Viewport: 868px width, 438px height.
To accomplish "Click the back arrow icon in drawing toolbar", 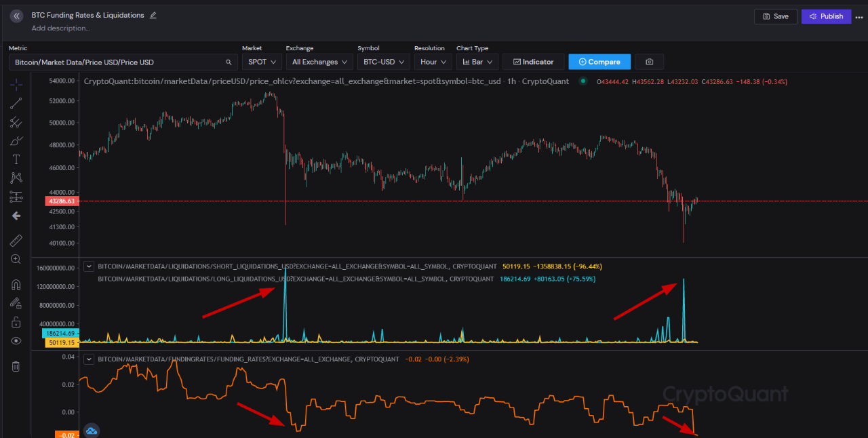I will [16, 216].
